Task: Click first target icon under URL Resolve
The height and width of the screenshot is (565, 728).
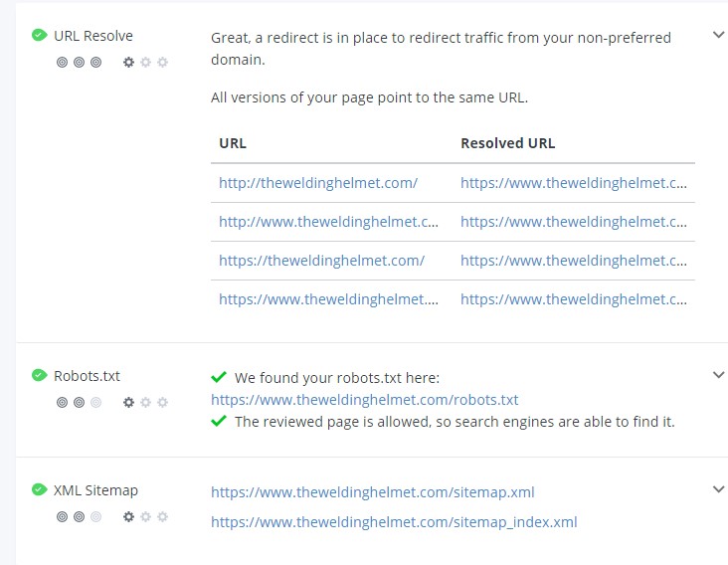Action: [62, 62]
